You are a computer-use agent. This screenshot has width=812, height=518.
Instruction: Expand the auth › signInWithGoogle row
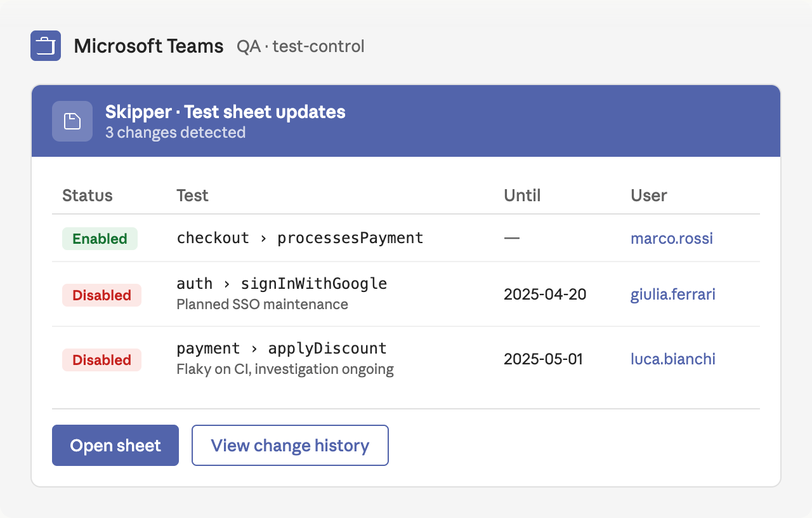(x=282, y=283)
